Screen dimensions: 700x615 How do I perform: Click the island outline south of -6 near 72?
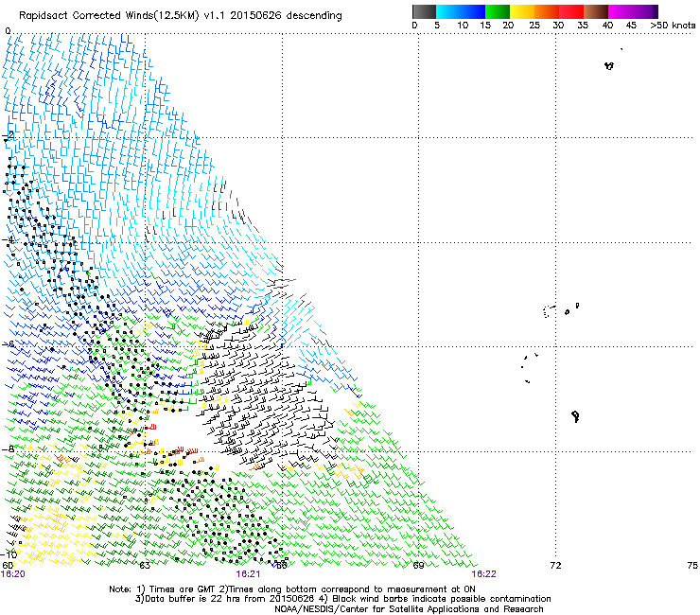575,416
